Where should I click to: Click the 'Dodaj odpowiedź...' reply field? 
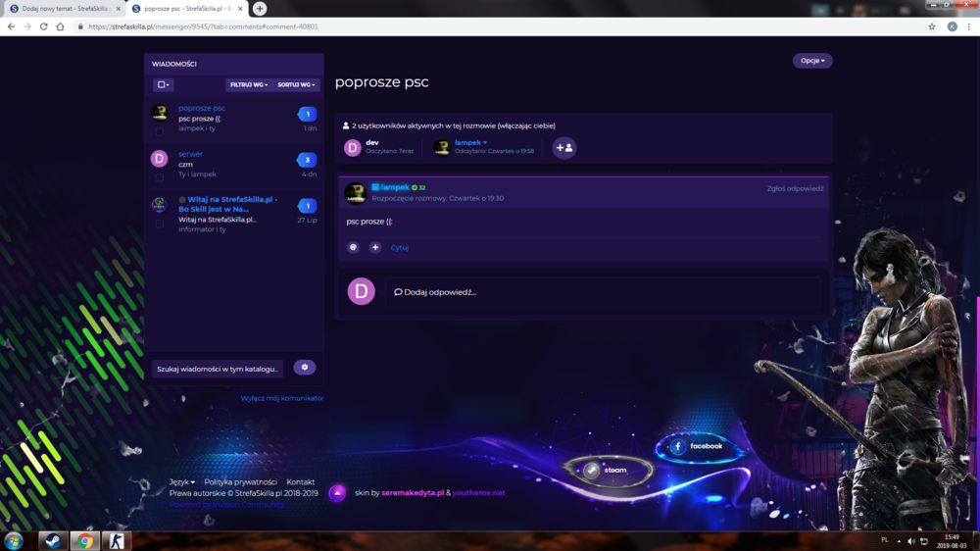tap(603, 292)
